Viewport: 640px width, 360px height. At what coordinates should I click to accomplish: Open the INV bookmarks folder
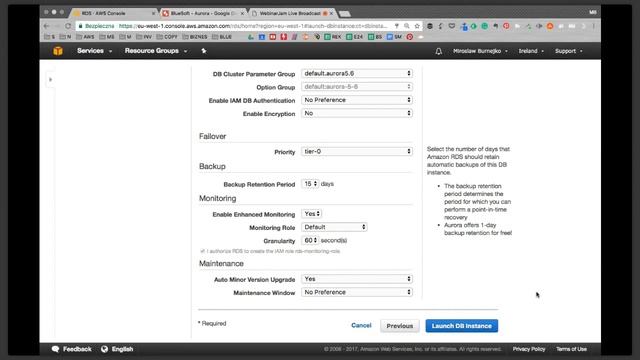point(144,37)
